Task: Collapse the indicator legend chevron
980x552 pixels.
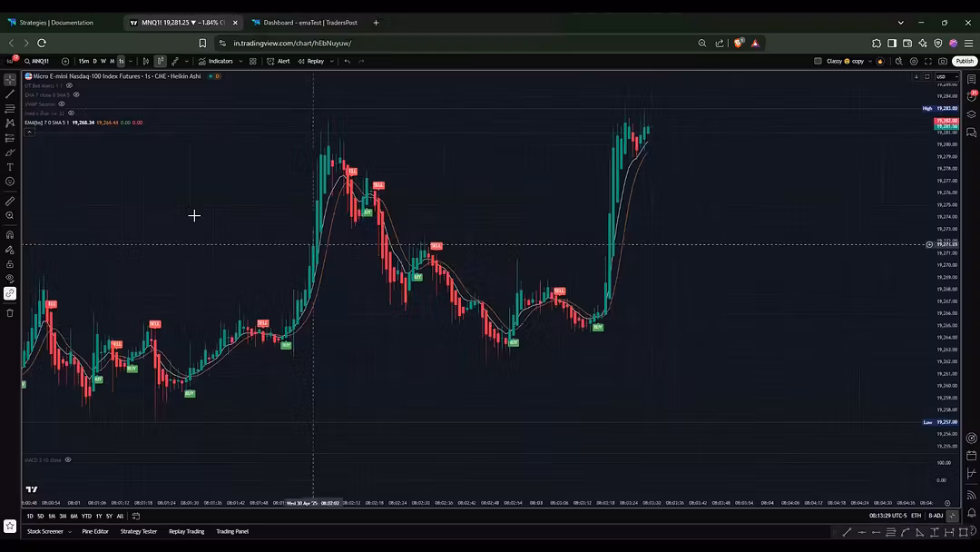Action: [x=29, y=132]
